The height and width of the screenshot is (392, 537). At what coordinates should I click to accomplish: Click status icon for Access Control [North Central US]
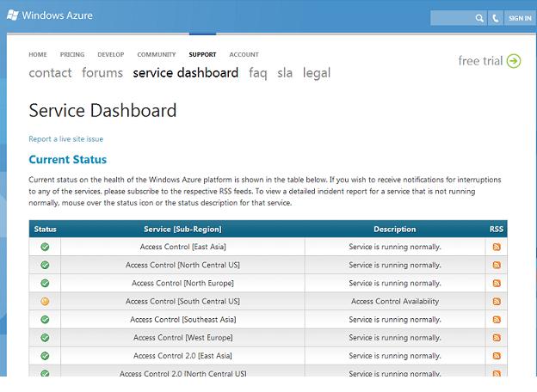45,265
